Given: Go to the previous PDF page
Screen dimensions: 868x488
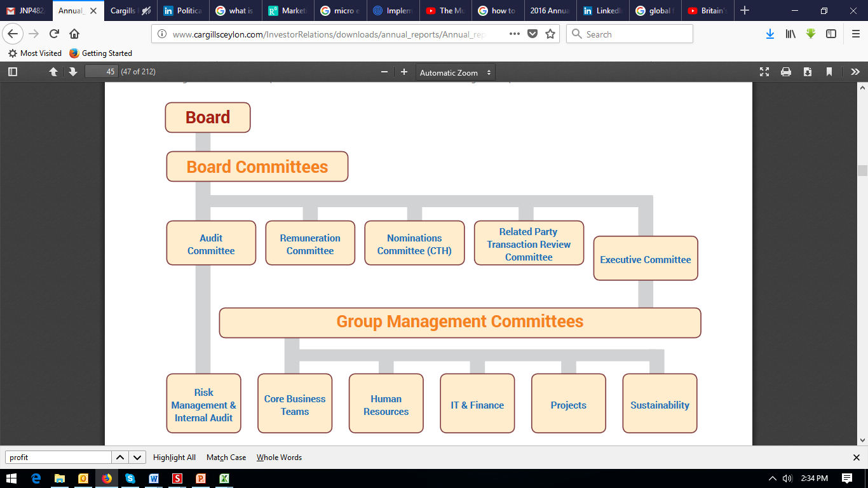Looking at the screenshot, I should point(53,72).
